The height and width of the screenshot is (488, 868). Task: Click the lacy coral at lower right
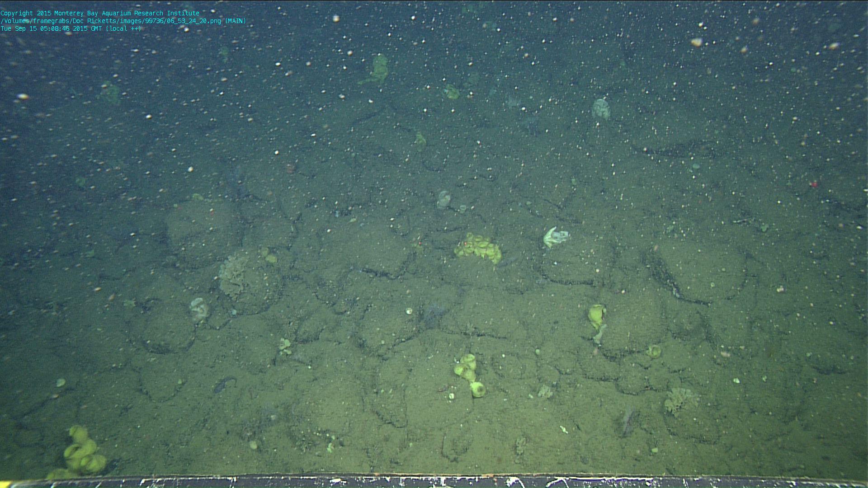679,400
